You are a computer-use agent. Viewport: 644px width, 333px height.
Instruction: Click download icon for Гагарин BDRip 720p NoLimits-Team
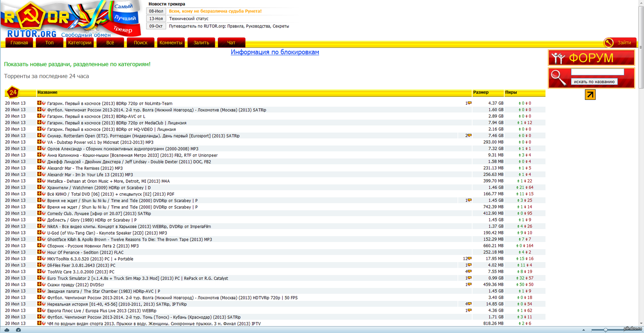point(39,103)
